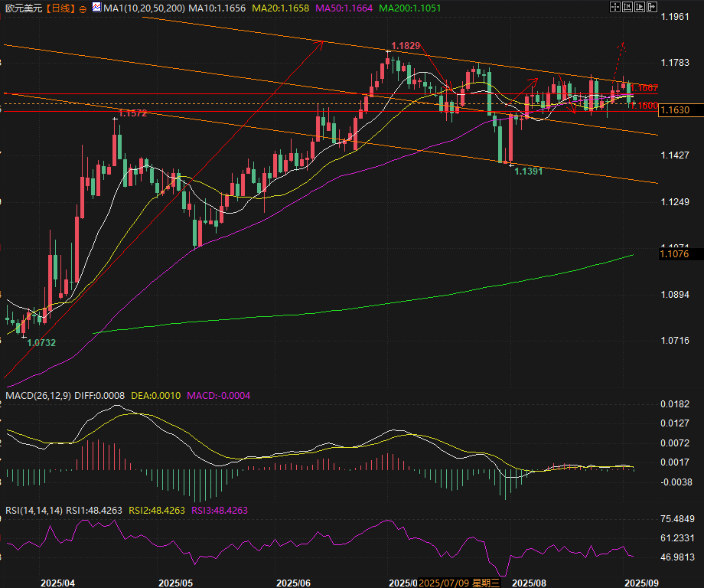Click the 1.1249 price axis label
704x588 pixels.
(675, 202)
